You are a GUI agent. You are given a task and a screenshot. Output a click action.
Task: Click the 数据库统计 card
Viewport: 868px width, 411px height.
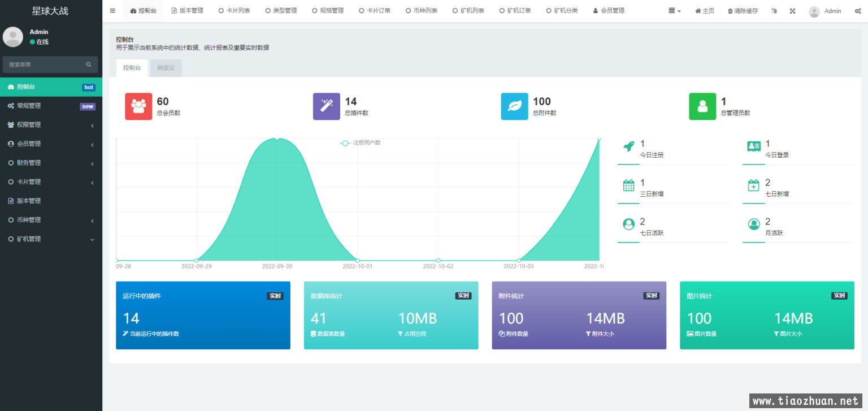point(391,315)
